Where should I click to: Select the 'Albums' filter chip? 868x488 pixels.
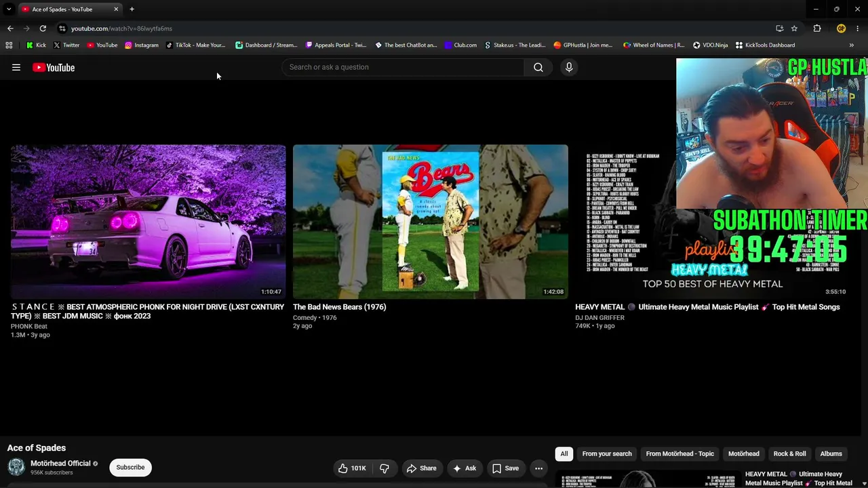[x=831, y=454]
